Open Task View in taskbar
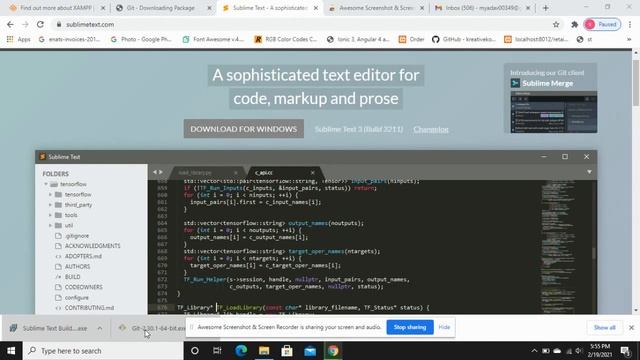The width and height of the screenshot is (640, 360). pos(217,351)
